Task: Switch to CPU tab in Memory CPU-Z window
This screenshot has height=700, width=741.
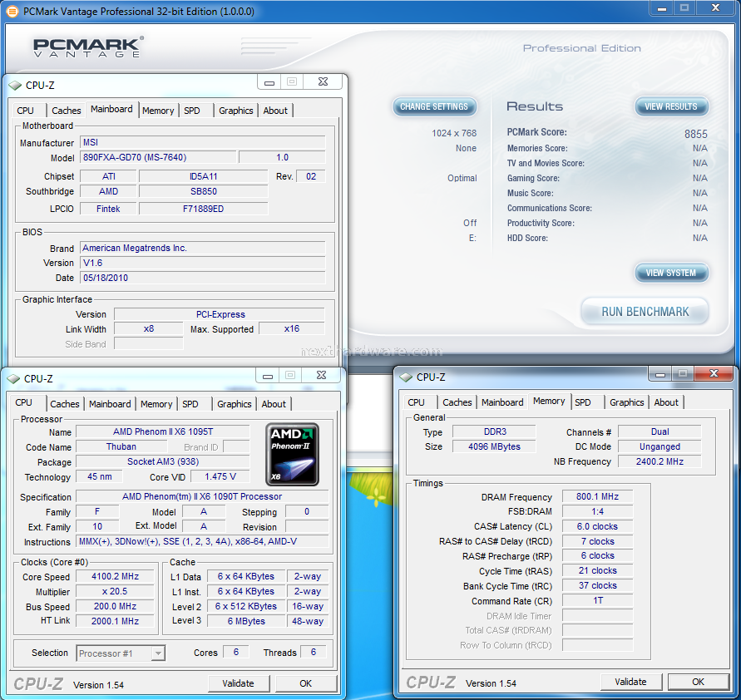Action: coord(416,402)
